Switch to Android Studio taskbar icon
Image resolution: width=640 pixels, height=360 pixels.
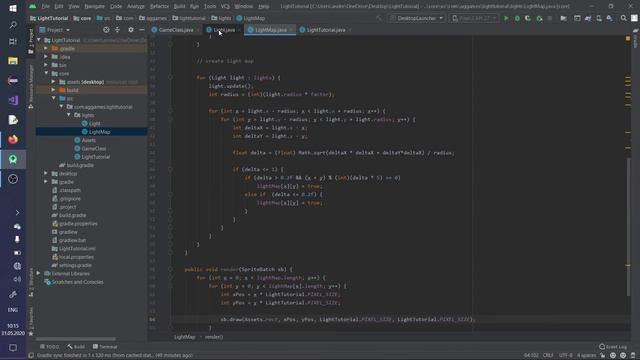click(x=13, y=159)
